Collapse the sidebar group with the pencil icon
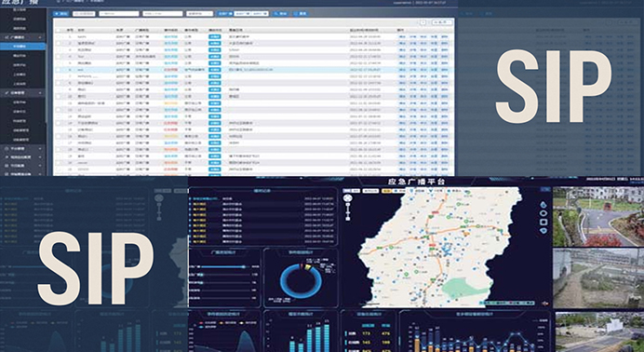The image size is (644, 352). tap(23, 93)
